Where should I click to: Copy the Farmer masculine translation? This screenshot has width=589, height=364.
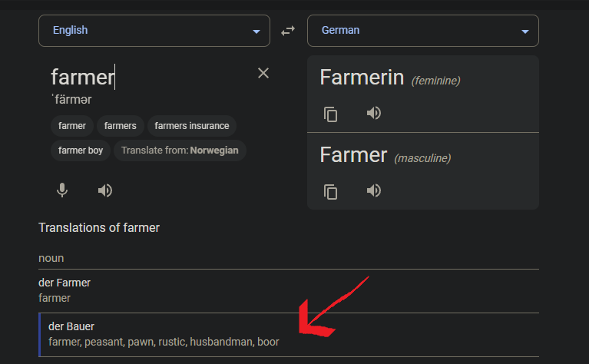click(x=330, y=192)
